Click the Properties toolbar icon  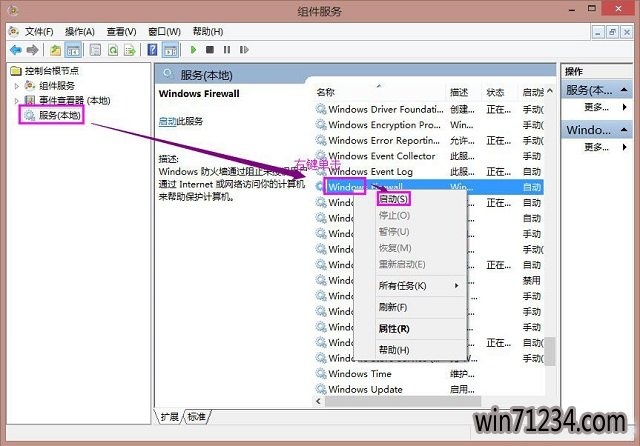click(95, 50)
